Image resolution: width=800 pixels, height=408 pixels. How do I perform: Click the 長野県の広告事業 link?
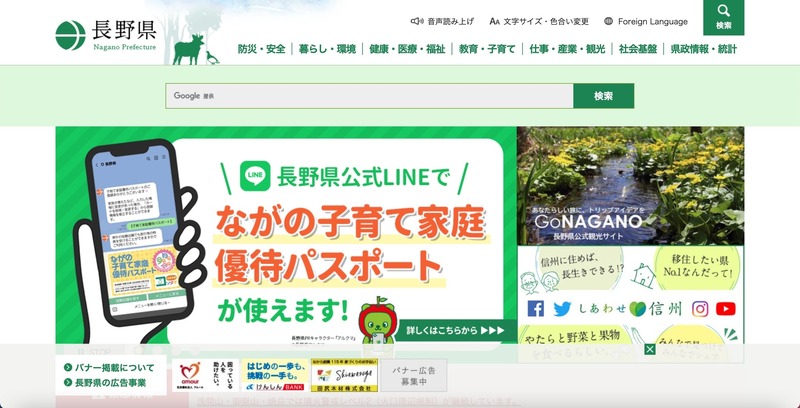point(109,382)
